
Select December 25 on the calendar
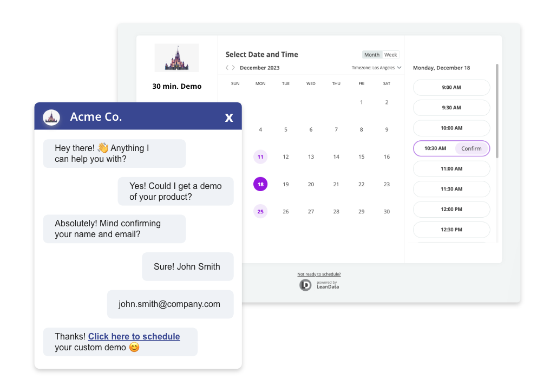point(260,212)
